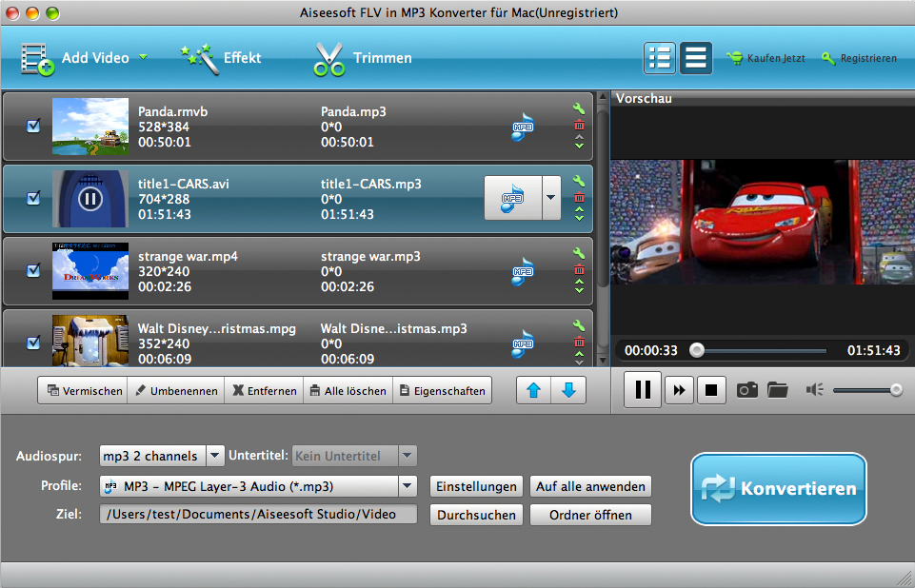
Task: Click the Ziel destination path field
Action: click(x=258, y=514)
